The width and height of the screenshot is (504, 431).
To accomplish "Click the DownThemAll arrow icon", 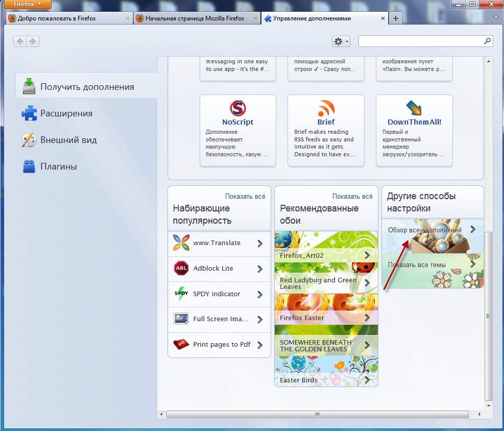I will pyautogui.click(x=414, y=108).
